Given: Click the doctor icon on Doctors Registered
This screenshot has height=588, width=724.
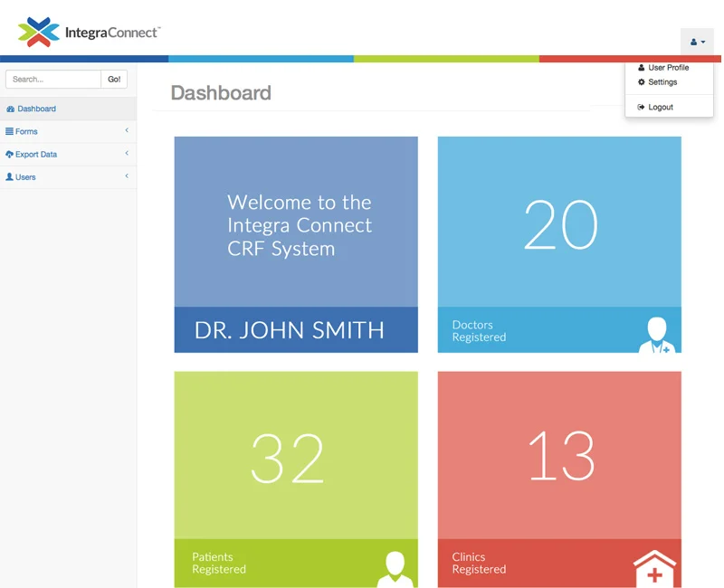Looking at the screenshot, I should point(657,335).
